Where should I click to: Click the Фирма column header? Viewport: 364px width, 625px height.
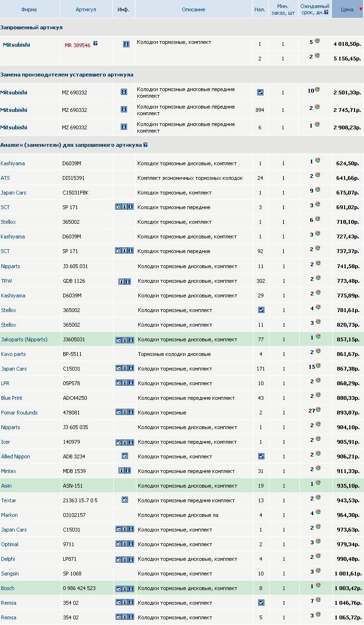click(29, 9)
